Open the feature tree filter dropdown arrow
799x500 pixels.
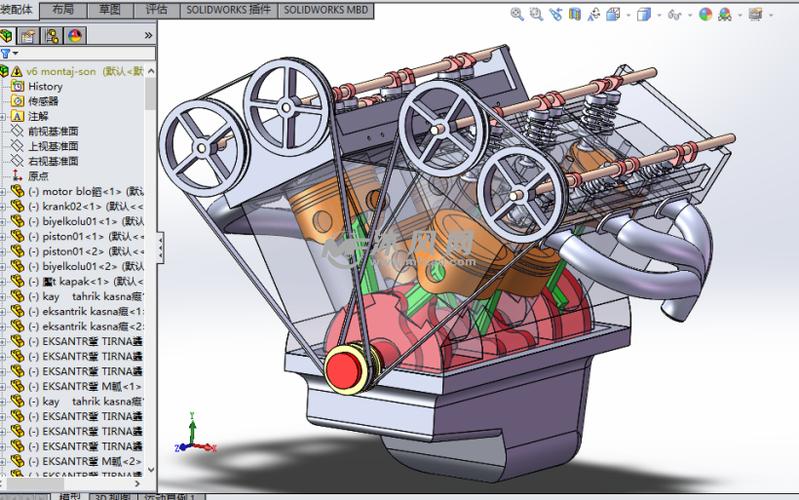[x=16, y=53]
